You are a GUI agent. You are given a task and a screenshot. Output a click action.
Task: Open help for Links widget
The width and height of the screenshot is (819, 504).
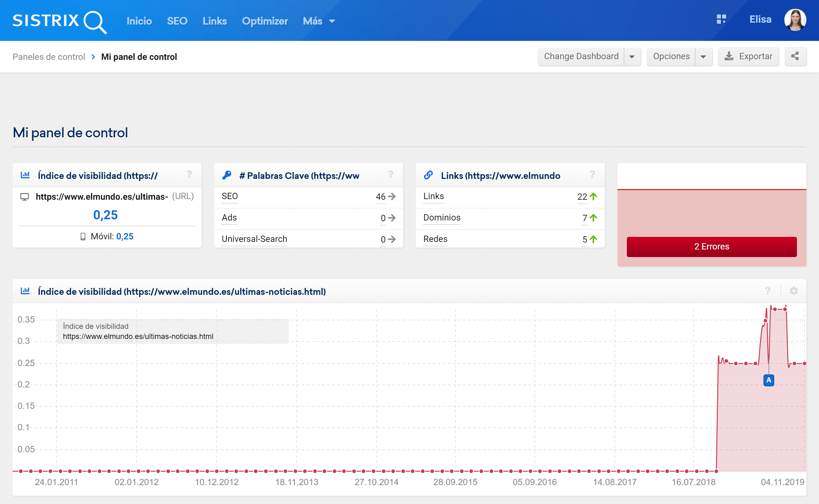[592, 174]
